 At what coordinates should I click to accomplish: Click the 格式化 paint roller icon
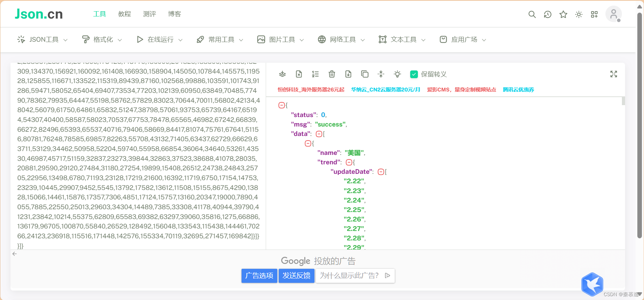pyautogui.click(x=85, y=40)
